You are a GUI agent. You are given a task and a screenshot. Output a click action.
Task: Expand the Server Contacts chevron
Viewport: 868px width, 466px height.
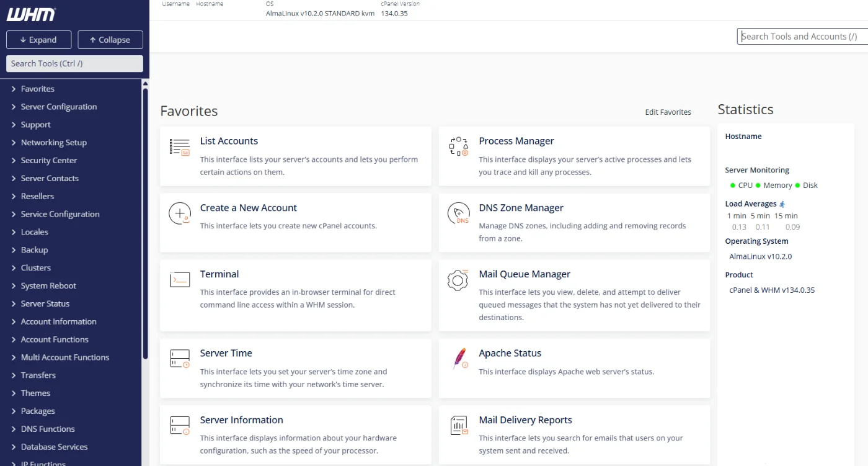coord(14,179)
